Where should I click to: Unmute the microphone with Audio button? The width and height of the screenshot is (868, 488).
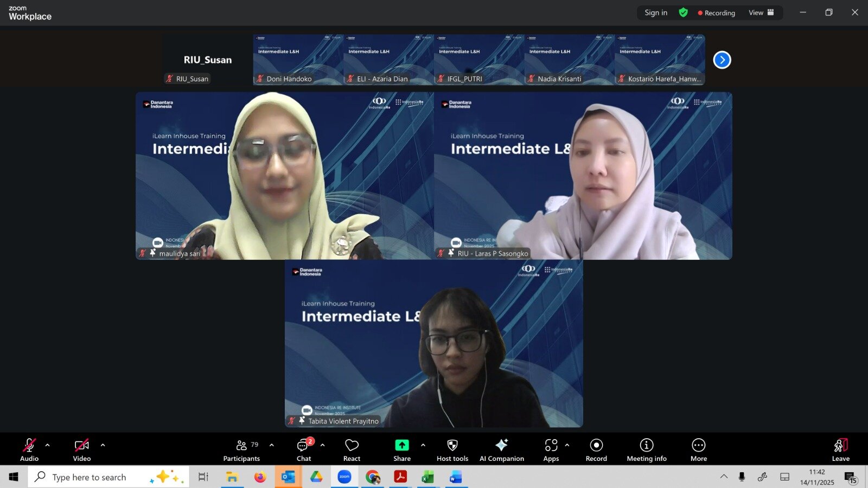[x=29, y=450]
